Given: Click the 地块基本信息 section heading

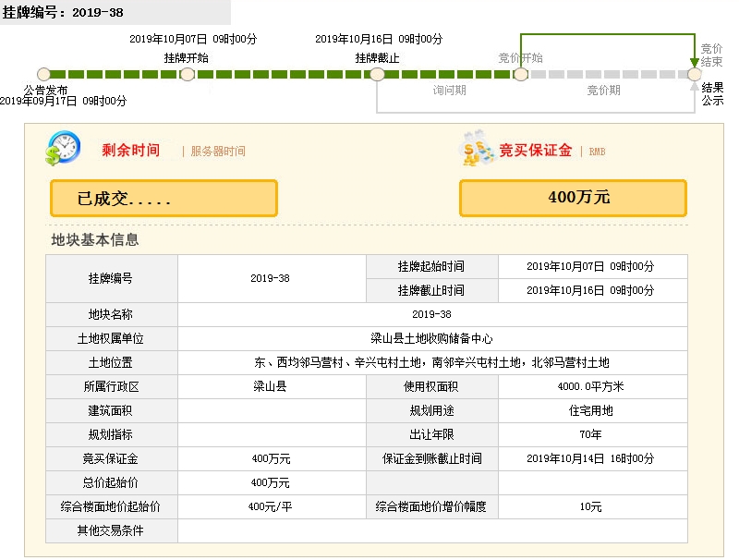Looking at the screenshot, I should (x=95, y=240).
